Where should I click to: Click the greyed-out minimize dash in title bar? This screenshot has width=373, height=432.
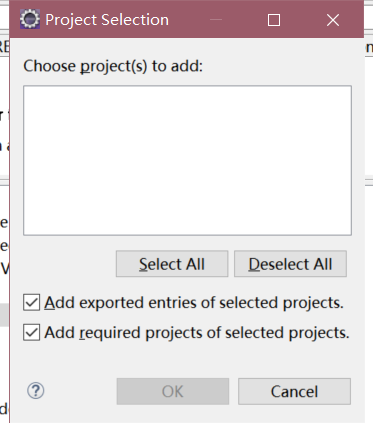pos(216,20)
